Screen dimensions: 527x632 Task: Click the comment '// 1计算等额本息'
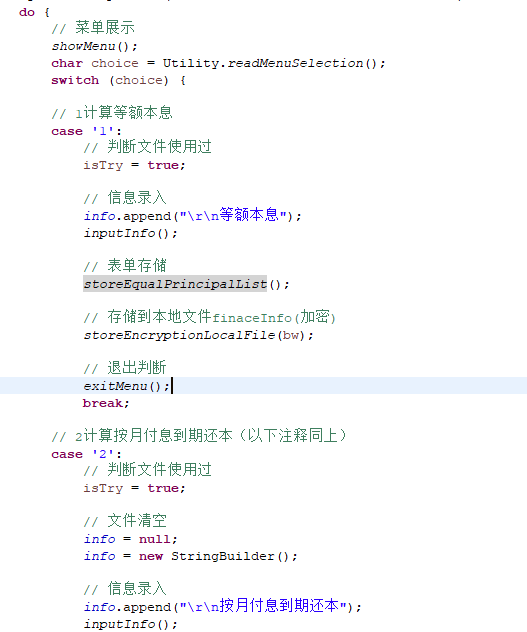tap(112, 112)
